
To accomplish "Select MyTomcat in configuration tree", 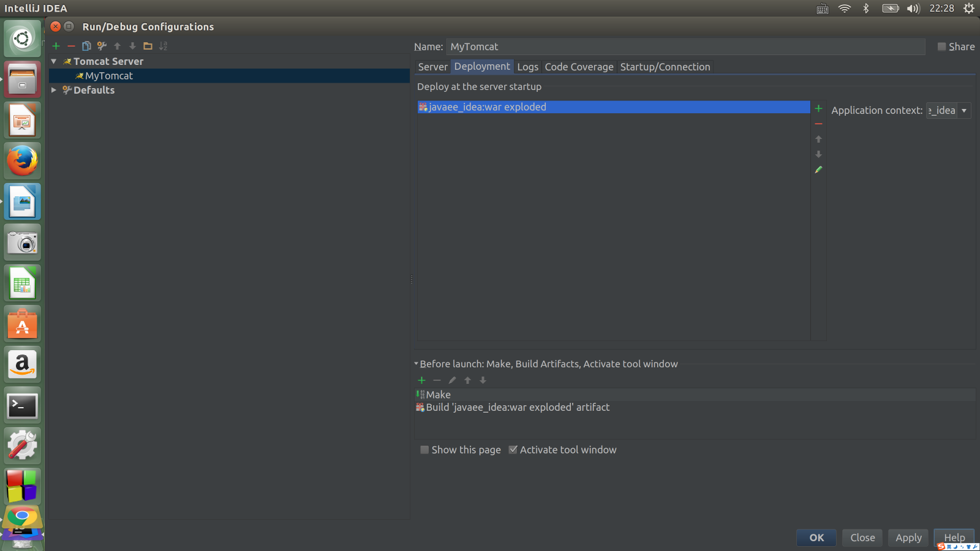I will 229,76.
